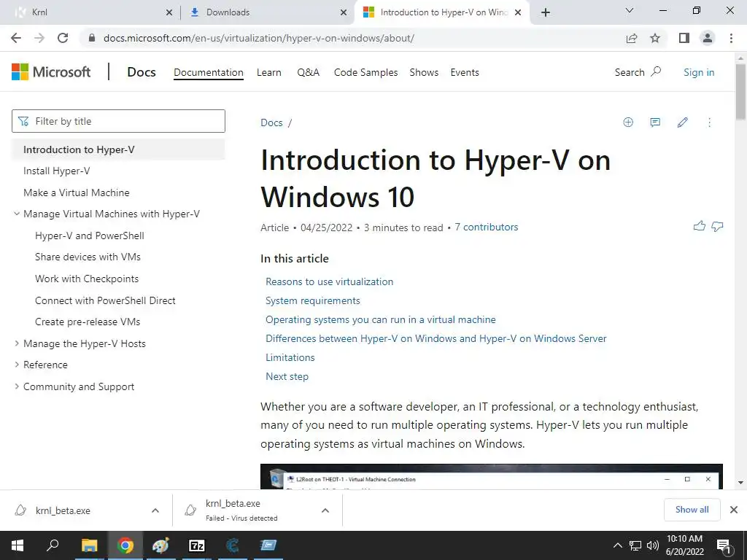Open options for first krnl_beta.exe download
The width and height of the screenshot is (747, 560).
coord(155,510)
